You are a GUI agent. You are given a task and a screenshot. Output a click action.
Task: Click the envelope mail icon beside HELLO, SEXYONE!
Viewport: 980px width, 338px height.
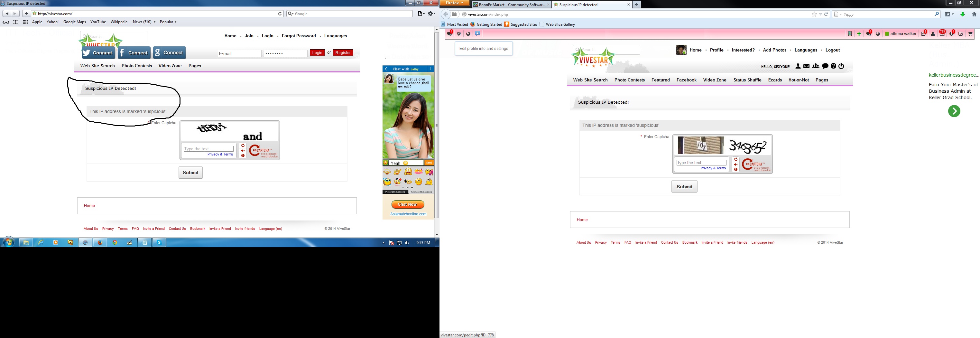pyautogui.click(x=806, y=66)
